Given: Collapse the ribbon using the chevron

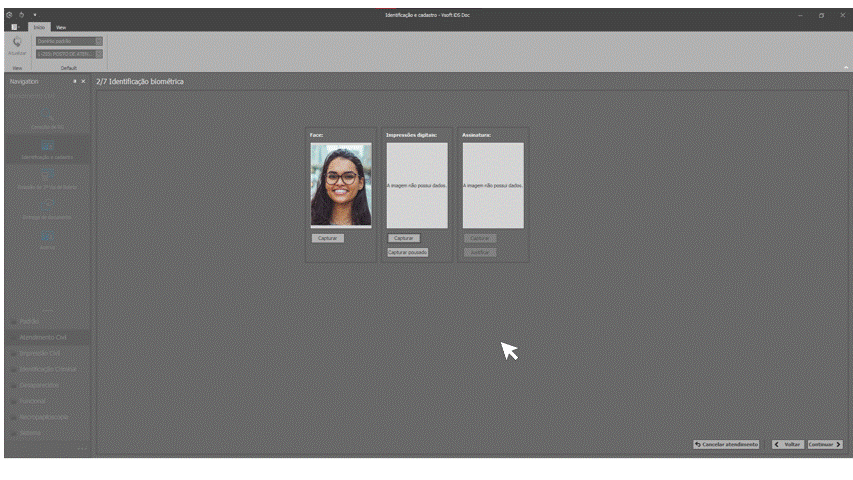Looking at the screenshot, I should pyautogui.click(x=846, y=67).
